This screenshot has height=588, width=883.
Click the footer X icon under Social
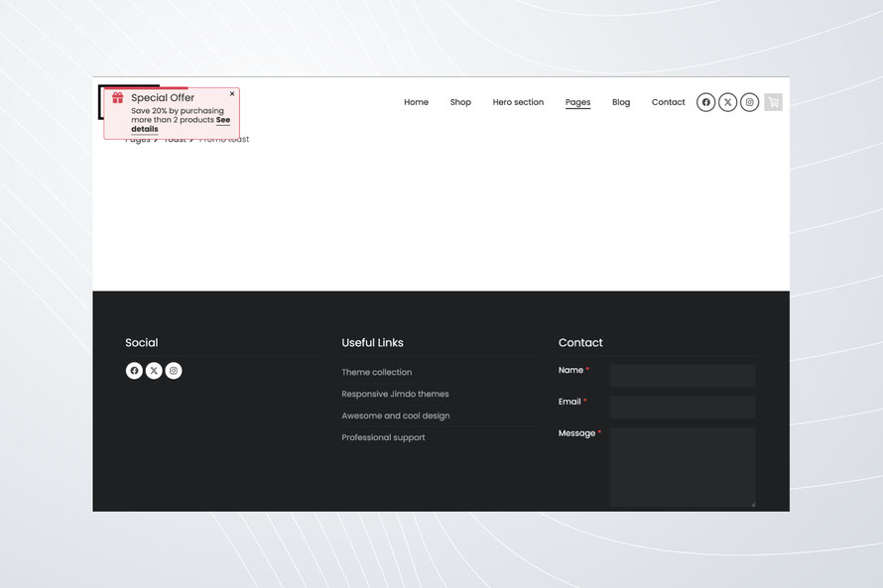coord(154,370)
